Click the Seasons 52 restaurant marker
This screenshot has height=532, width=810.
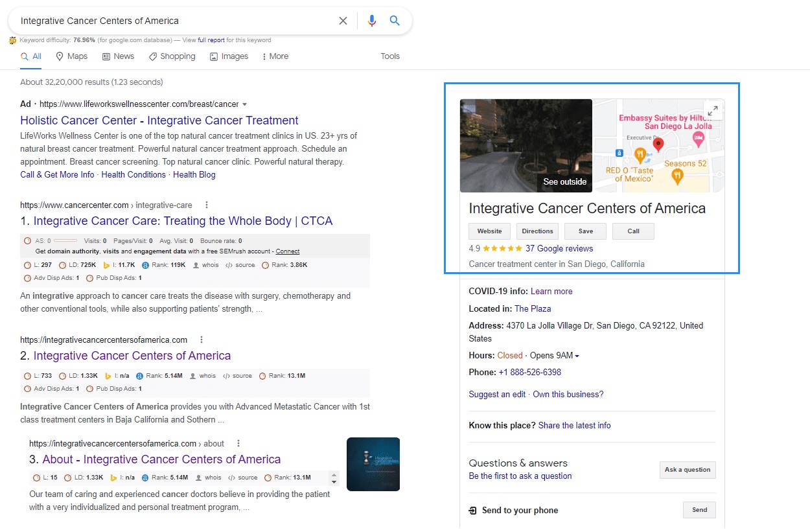tap(678, 175)
